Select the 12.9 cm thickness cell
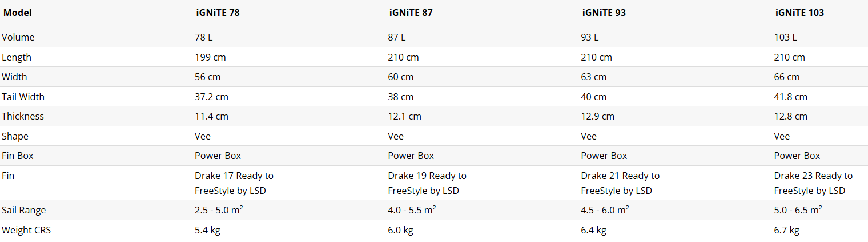Viewport: 868px width, 242px height. [x=597, y=116]
